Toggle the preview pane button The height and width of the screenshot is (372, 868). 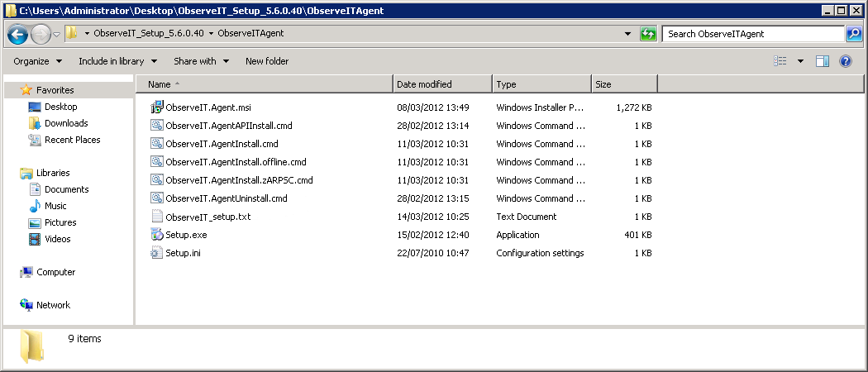822,61
